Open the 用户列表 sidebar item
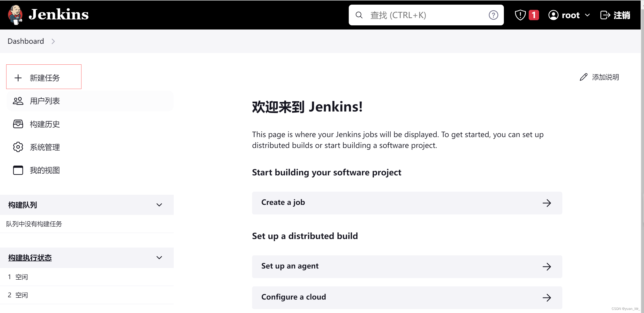The width and height of the screenshot is (644, 313). click(x=90, y=101)
